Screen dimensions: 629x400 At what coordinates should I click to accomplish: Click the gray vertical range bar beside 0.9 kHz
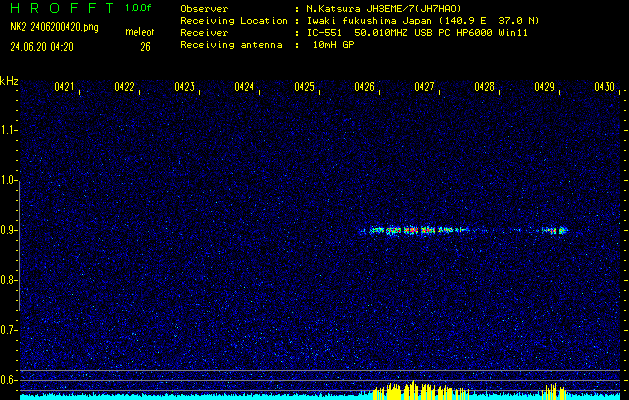(x=19, y=246)
